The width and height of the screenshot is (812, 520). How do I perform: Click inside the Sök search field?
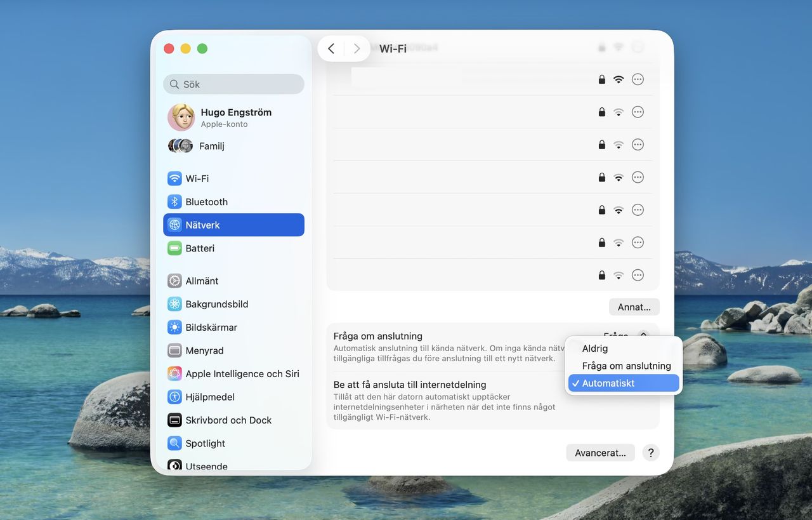point(233,84)
